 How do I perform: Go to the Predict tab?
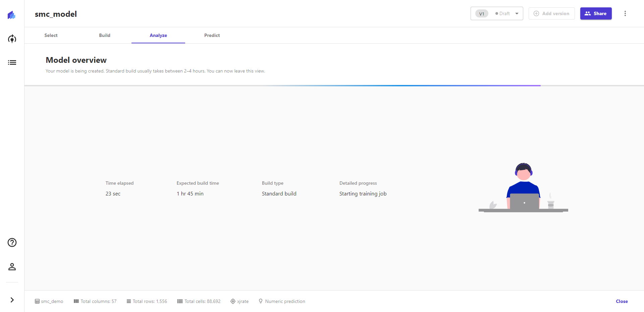(x=212, y=35)
